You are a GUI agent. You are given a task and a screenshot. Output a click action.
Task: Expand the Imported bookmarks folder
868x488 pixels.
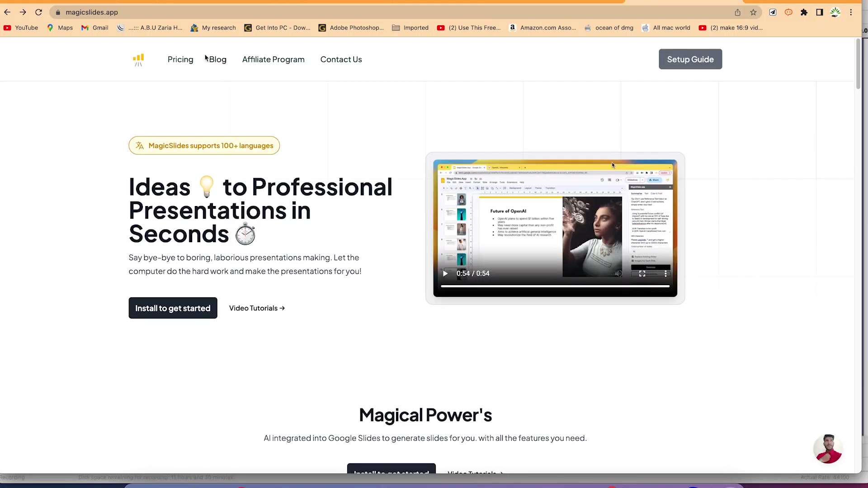[410, 28]
